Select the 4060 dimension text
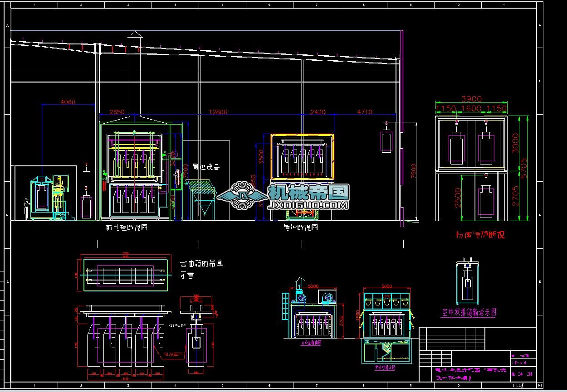The height and width of the screenshot is (392, 567). pos(68,102)
